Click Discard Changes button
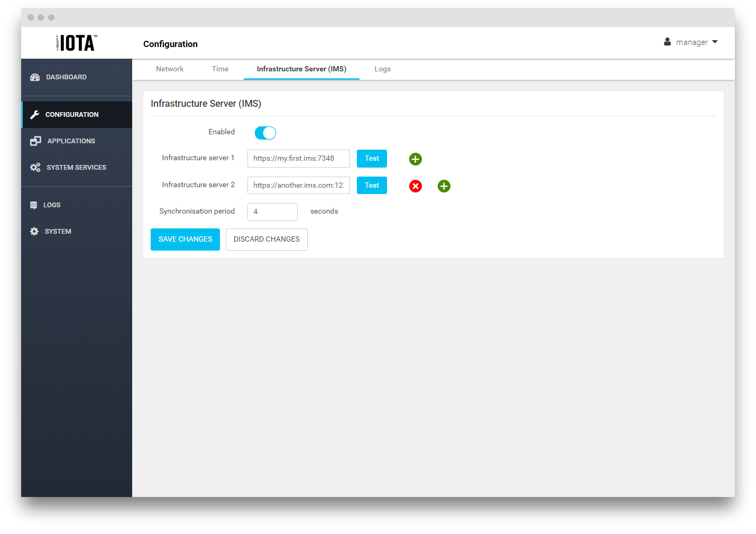756x534 pixels. click(266, 240)
